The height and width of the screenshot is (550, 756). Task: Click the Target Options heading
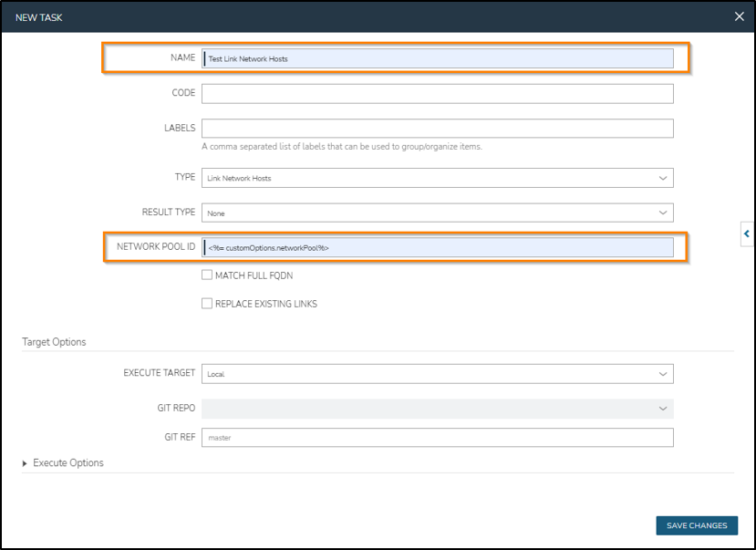(x=54, y=342)
